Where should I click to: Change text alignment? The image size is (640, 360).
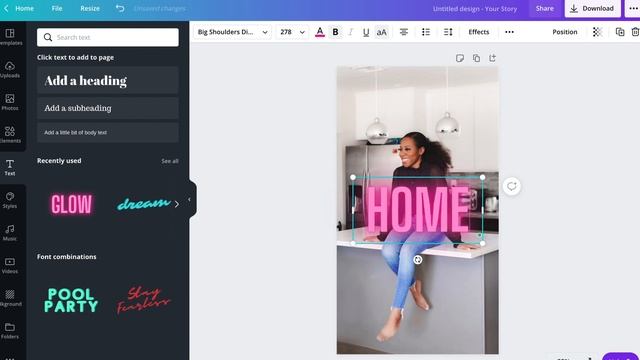[404, 32]
